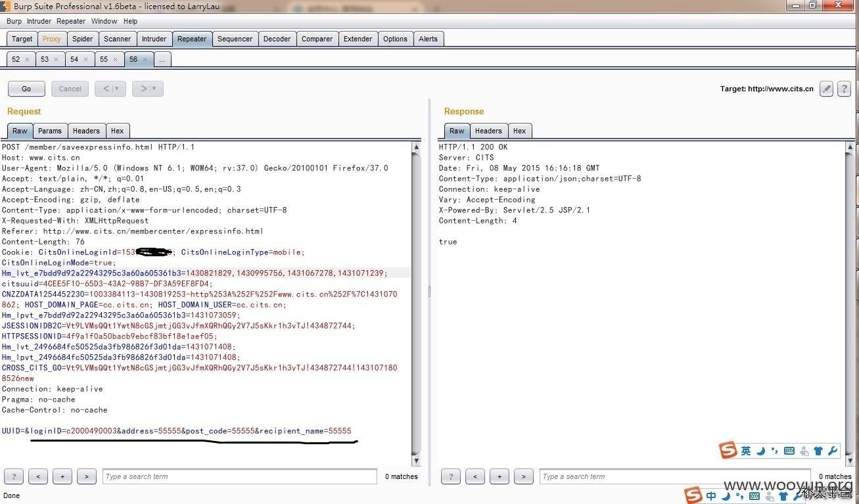Send request with Go button
The image size is (859, 504).
[26, 89]
